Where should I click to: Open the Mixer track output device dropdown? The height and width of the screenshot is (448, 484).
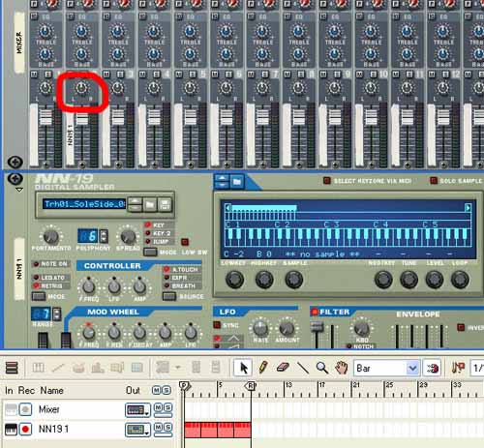[137, 410]
